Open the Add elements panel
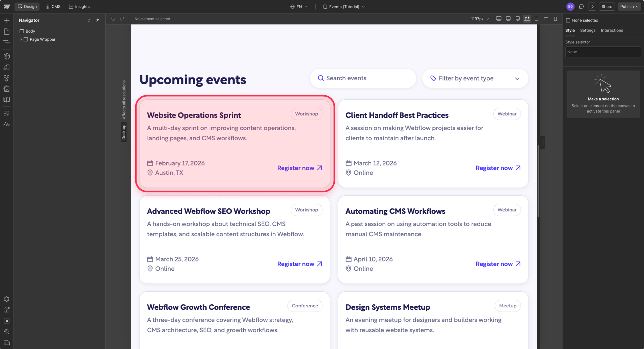The height and width of the screenshot is (349, 644). [7, 20]
